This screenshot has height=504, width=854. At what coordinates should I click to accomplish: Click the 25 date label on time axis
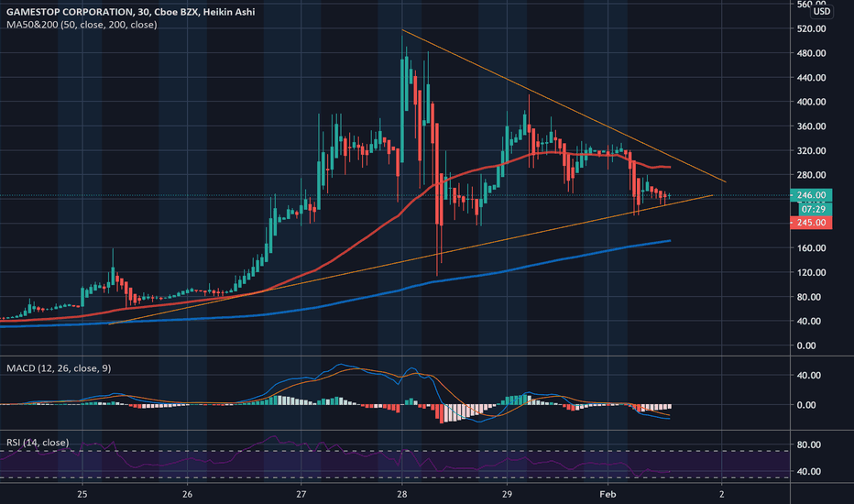(x=82, y=494)
